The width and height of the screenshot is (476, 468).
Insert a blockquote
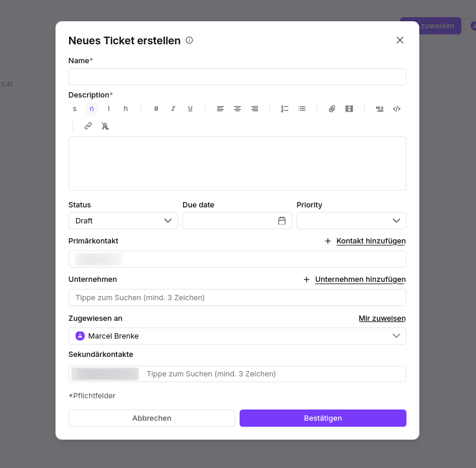point(380,109)
